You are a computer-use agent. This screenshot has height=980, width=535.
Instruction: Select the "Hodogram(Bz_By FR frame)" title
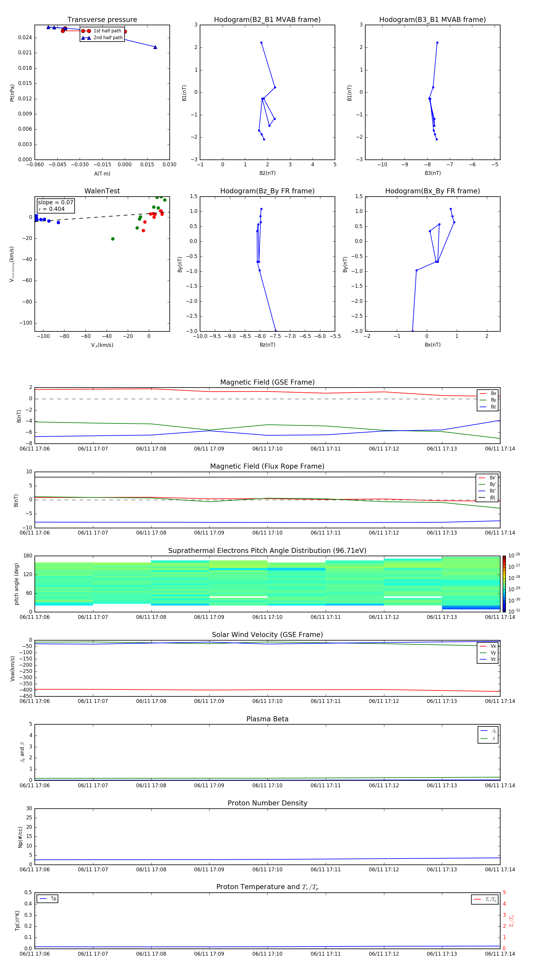click(x=267, y=191)
